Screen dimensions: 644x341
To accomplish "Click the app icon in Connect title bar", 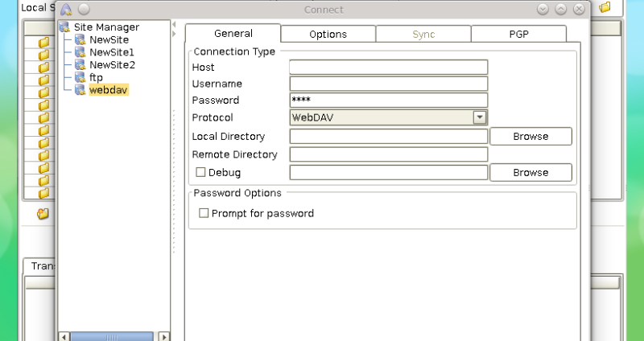I will (x=67, y=10).
